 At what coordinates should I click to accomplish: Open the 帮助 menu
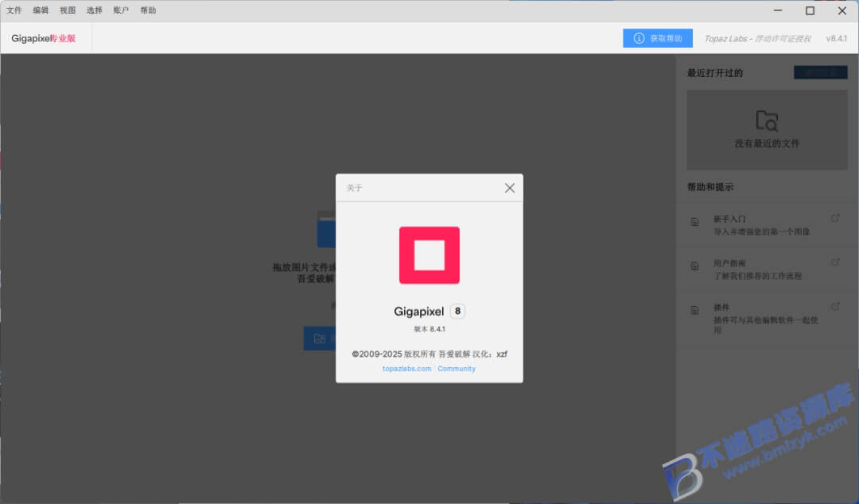(x=148, y=10)
